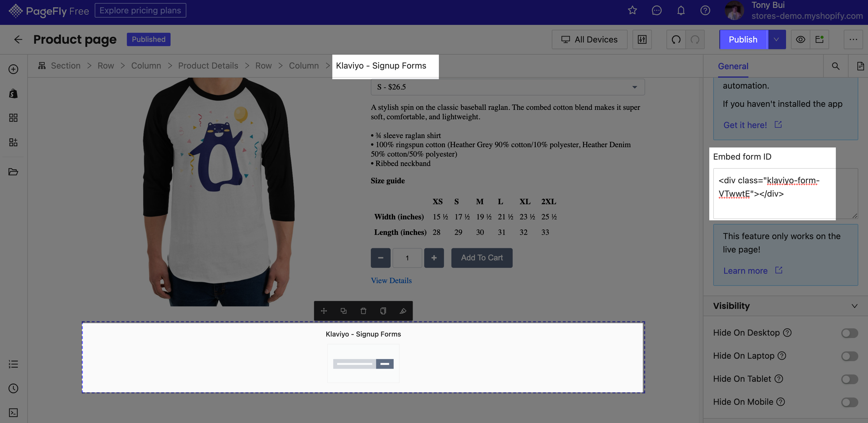Click the Explore pricing plans button

(140, 10)
